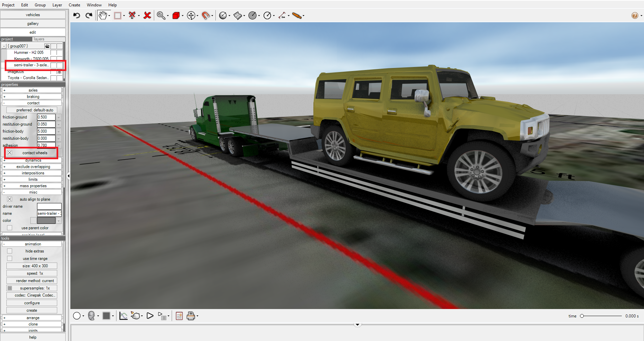Enable the use parent color checkbox
Image resolution: width=644 pixels, height=341 pixels.
coord(9,228)
